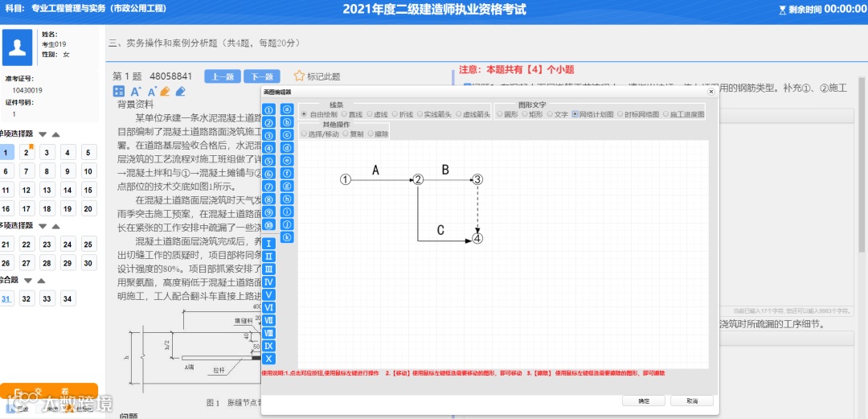Collapse 单项选择题 section with down arrow

pyautogui.click(x=43, y=134)
